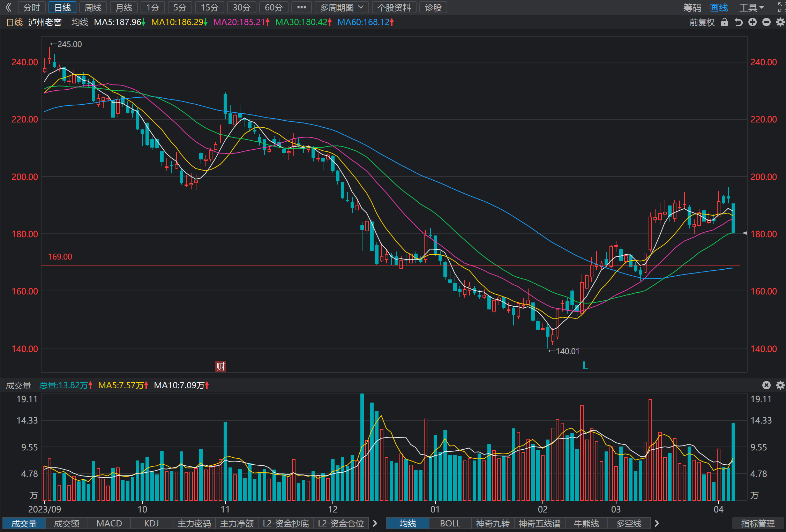Image resolution: width=786 pixels, height=532 pixels.
Task: Switch to MACD indicator
Action: pos(109,523)
